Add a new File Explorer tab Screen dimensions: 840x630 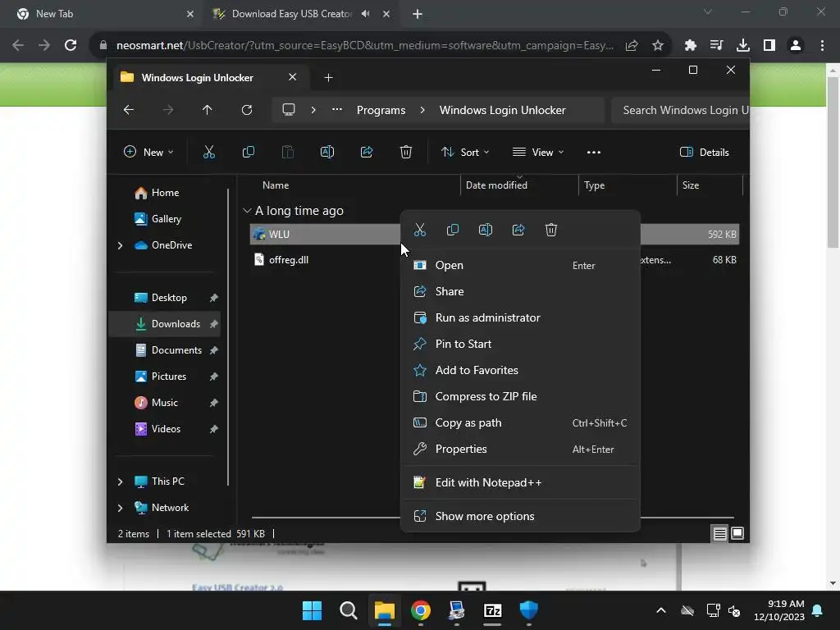(328, 78)
